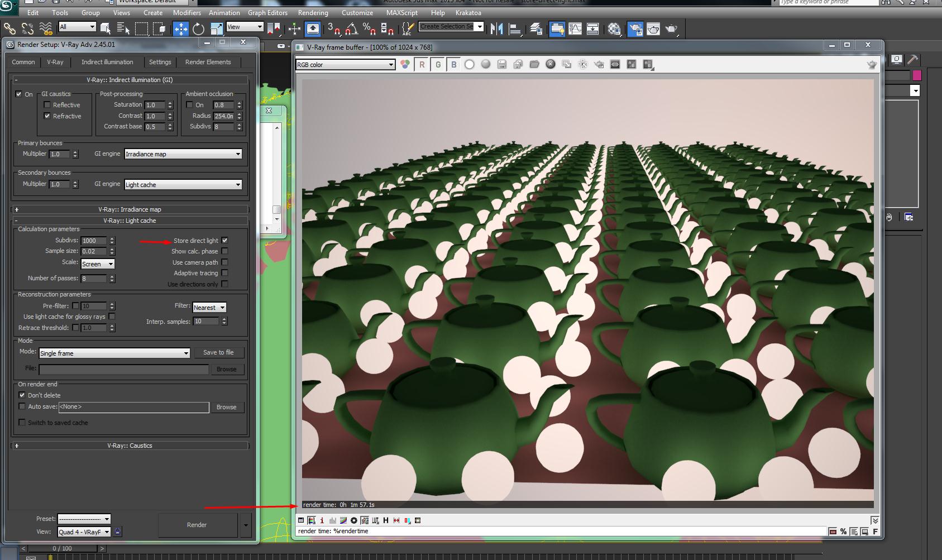This screenshot has height=560, width=942.
Task: Open the Curve Editor icon
Action: 575,28
